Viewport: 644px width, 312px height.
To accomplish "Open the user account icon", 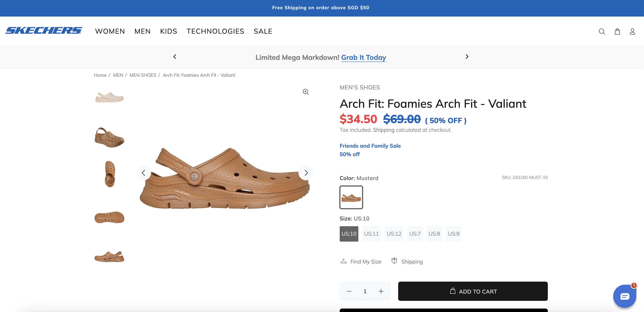I will 632,32.
